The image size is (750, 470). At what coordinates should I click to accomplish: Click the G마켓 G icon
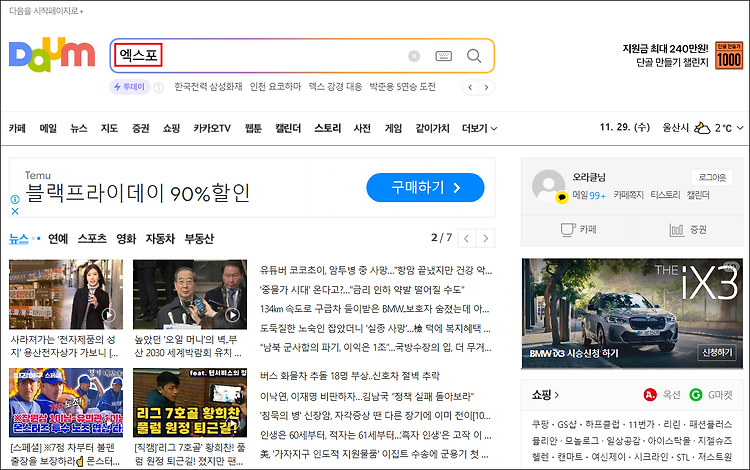[x=695, y=395]
